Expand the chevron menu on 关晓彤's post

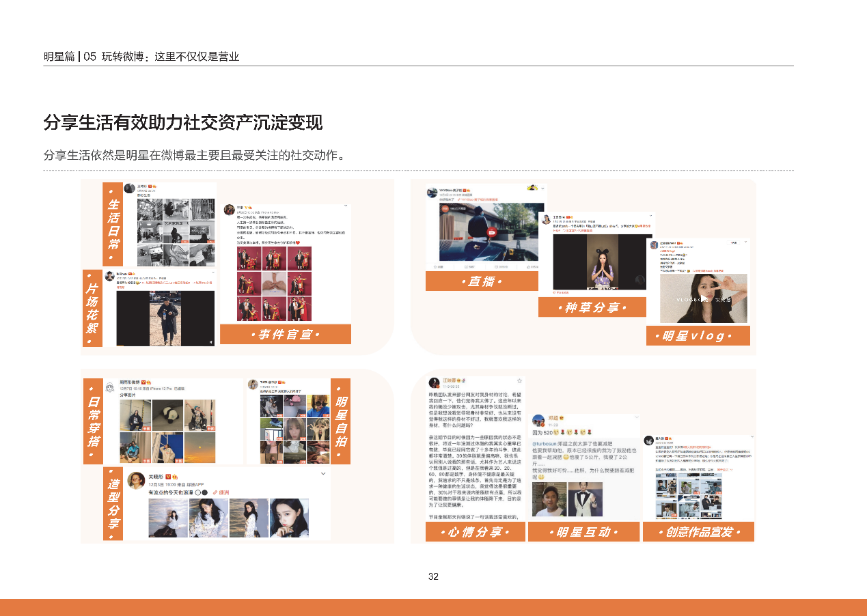(322, 473)
